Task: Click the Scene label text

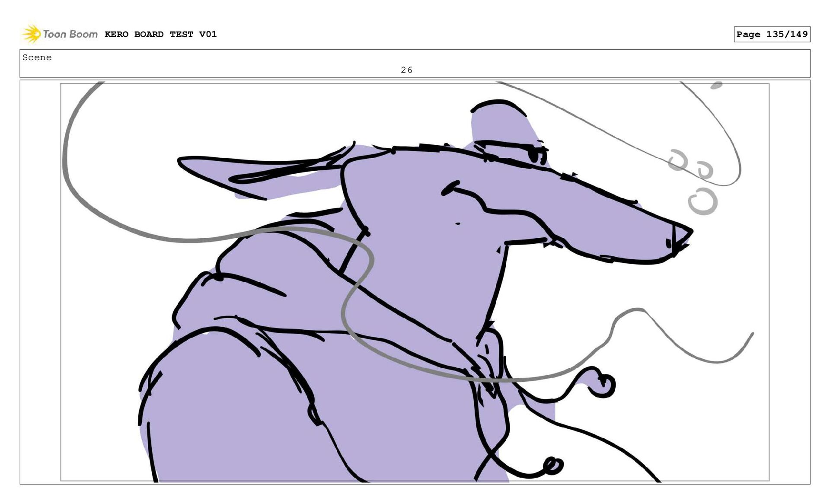Action: pos(37,57)
